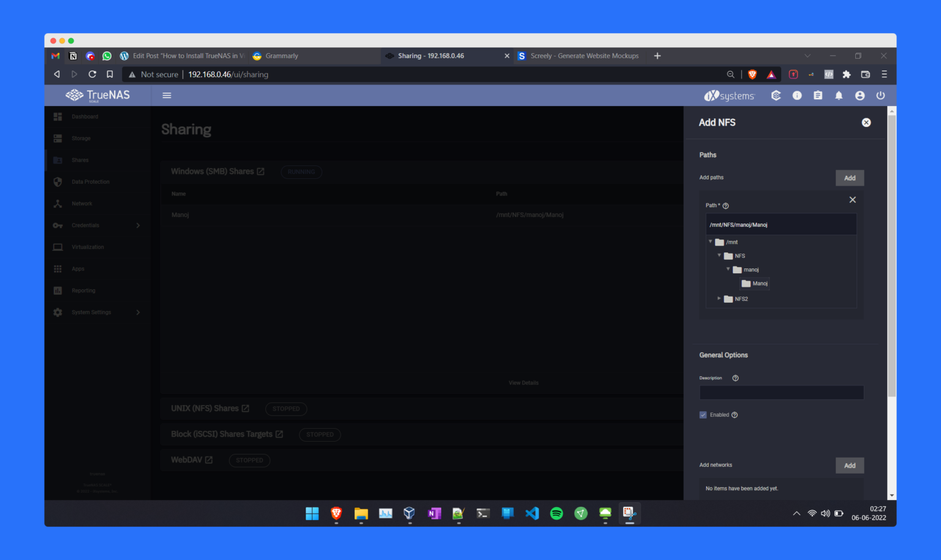Open the Apps section

78,268
